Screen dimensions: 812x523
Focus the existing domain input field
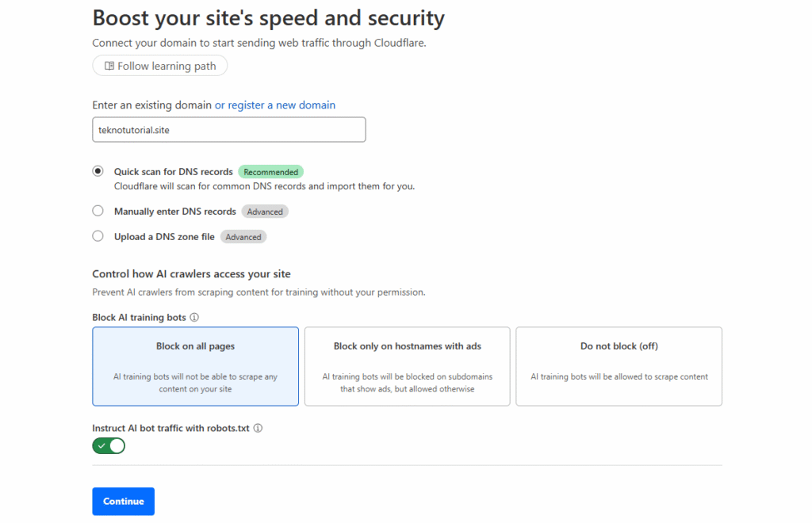[x=229, y=130]
